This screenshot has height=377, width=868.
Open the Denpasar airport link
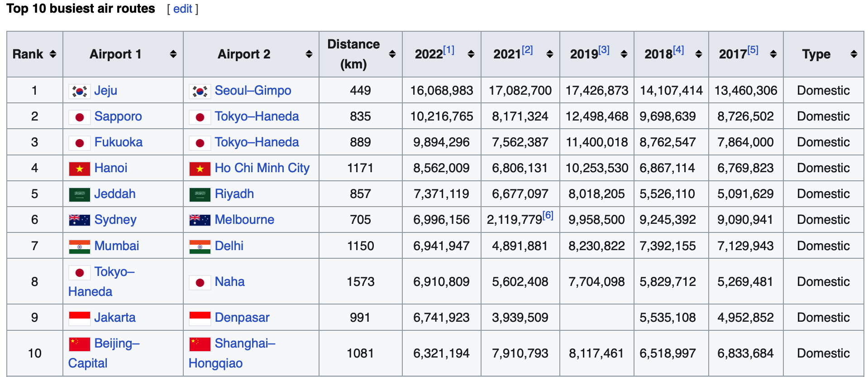[x=242, y=317]
